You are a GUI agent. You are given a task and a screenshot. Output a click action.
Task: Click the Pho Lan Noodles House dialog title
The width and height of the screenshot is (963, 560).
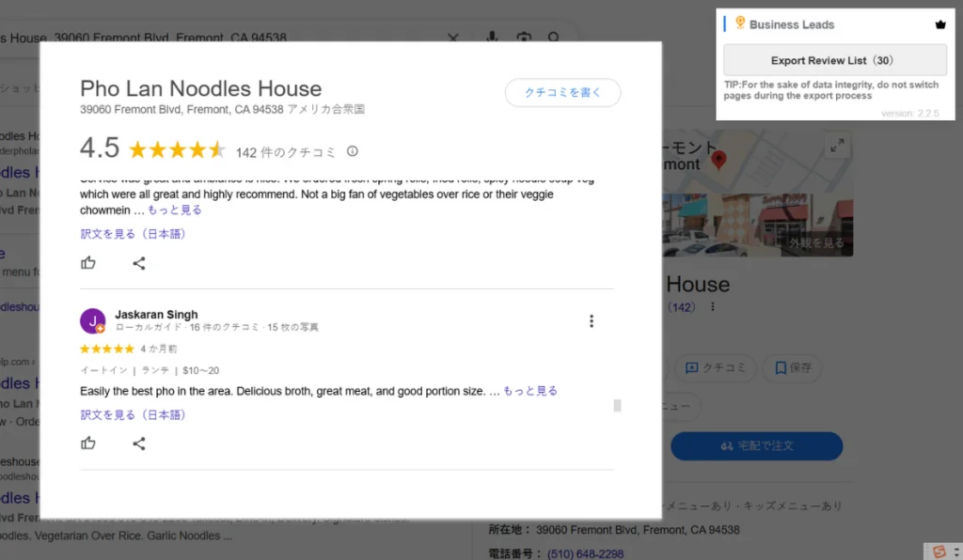[x=201, y=89]
